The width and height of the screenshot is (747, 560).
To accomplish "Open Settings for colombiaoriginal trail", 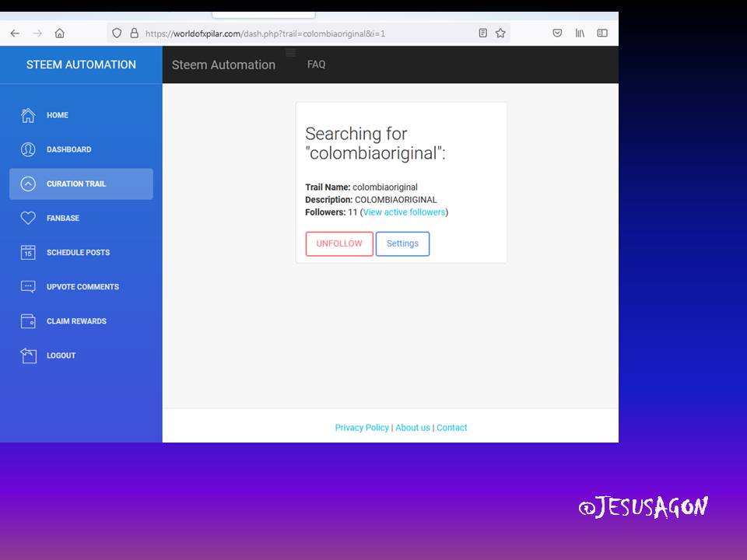I will [402, 243].
